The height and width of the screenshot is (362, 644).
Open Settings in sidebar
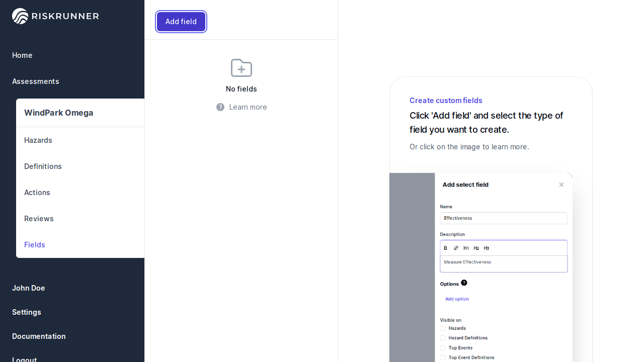click(27, 312)
